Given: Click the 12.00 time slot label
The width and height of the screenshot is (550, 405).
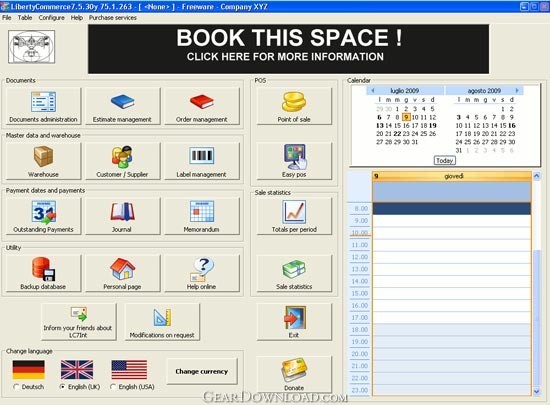Looking at the screenshot, I should click(x=360, y=257).
